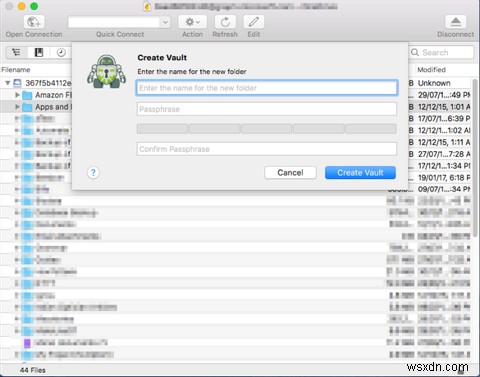Click the vault name input field
This screenshot has width=480, height=377.
(267, 88)
